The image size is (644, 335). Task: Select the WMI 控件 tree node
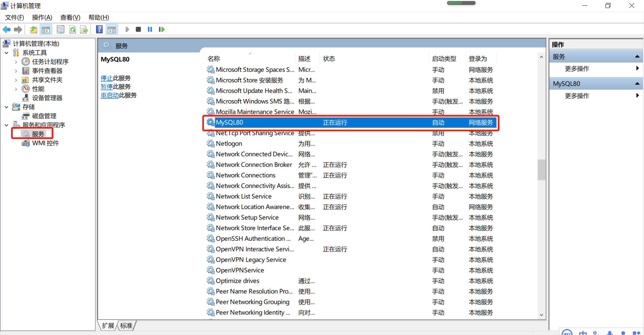pyautogui.click(x=45, y=143)
